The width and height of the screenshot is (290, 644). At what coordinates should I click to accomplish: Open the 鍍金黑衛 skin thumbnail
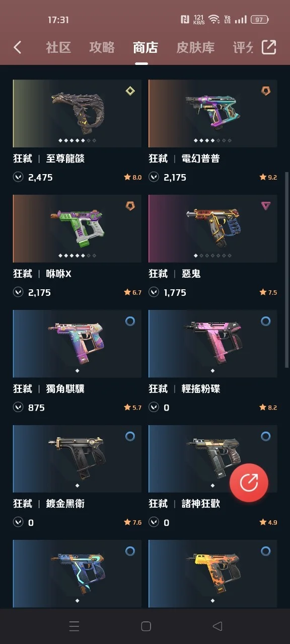point(77,459)
